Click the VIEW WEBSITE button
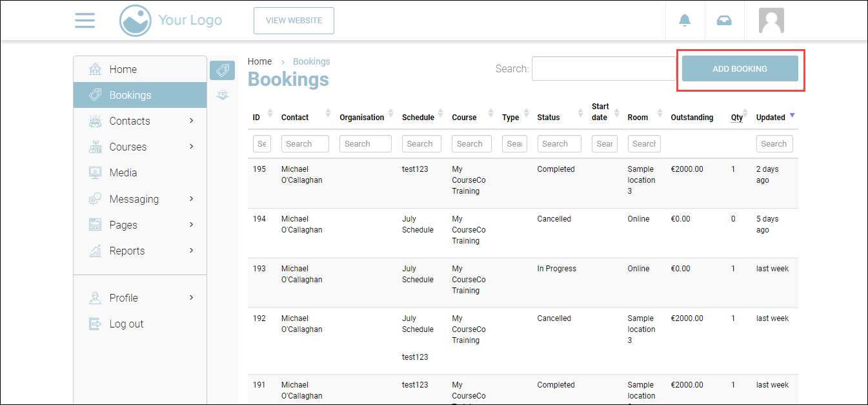 coord(294,21)
